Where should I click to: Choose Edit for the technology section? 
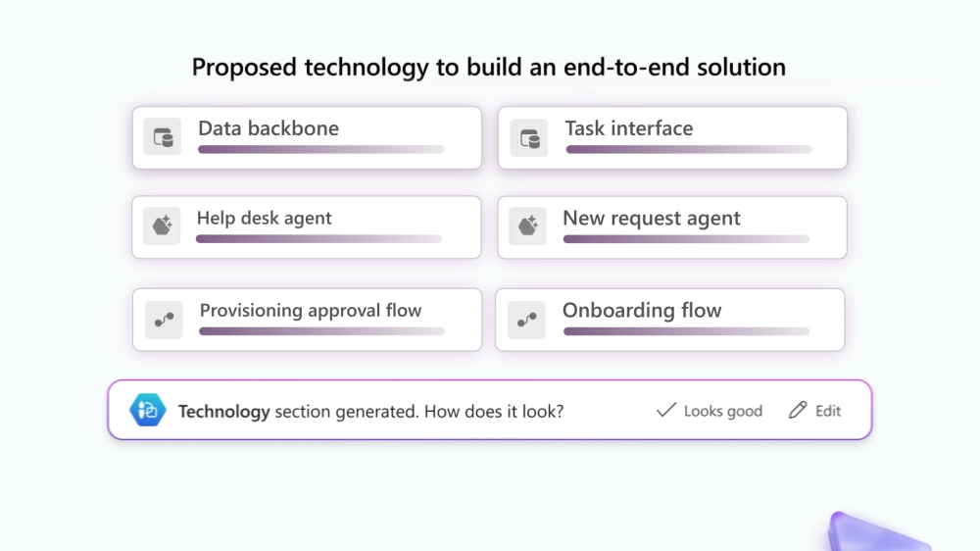click(815, 410)
